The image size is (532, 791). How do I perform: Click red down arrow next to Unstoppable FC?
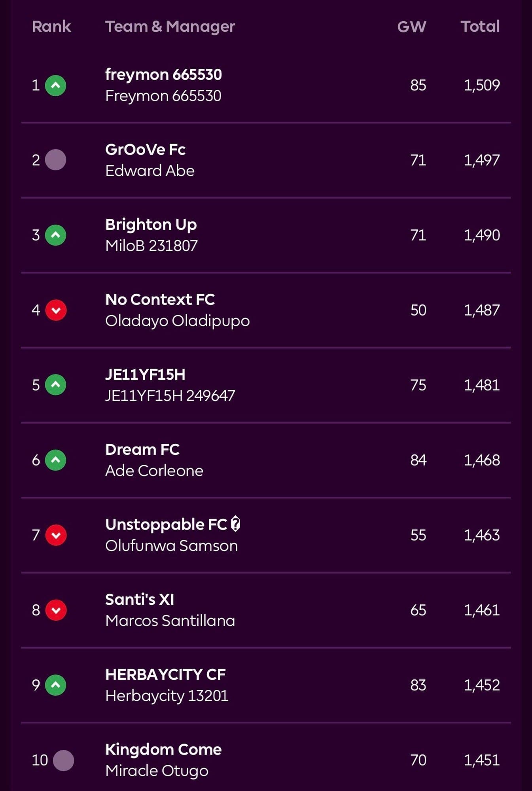tap(56, 535)
